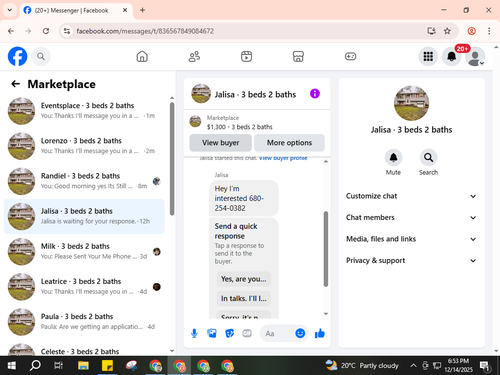Open Randiel 3 beds 2 baths chat
This screenshot has height=375, width=500.
(x=84, y=181)
